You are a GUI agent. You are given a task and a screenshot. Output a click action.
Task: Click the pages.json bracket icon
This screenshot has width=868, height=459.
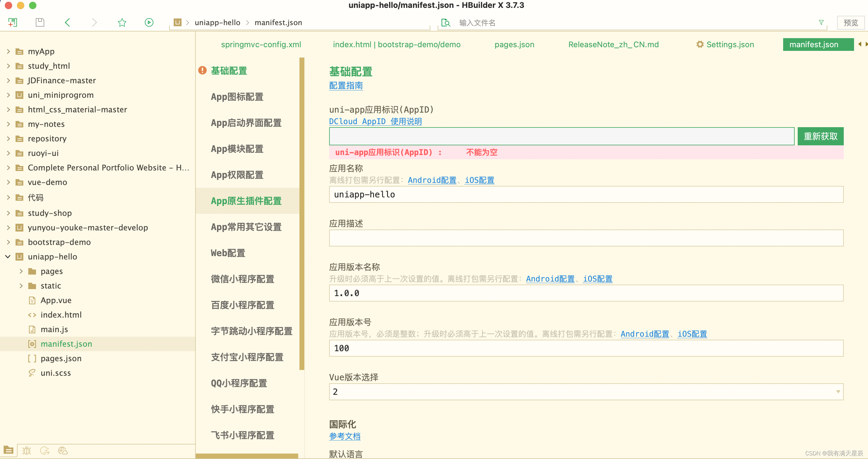32,358
